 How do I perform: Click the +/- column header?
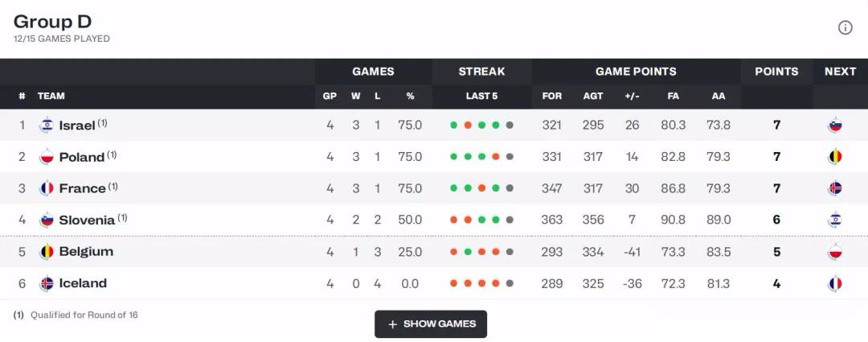[632, 96]
